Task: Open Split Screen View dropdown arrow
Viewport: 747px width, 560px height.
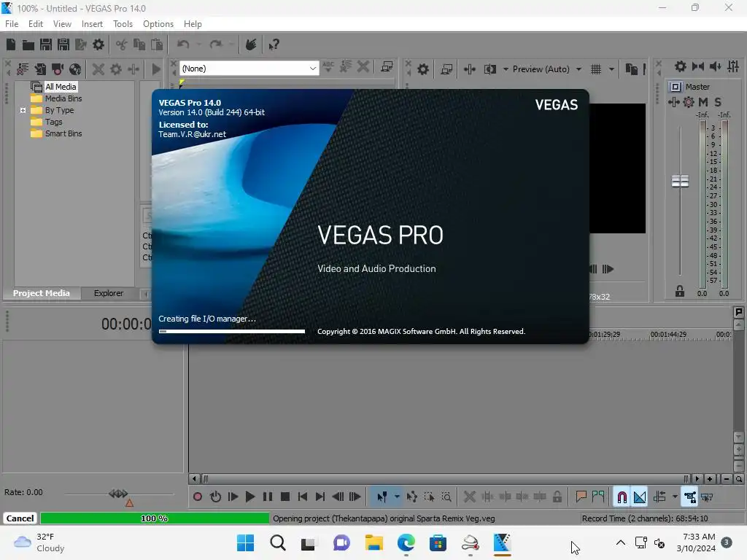Action: [x=506, y=69]
